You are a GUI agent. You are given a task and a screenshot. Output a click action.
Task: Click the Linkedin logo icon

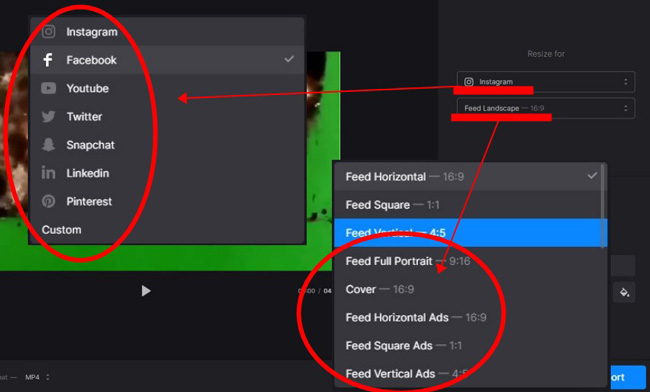[x=49, y=173]
